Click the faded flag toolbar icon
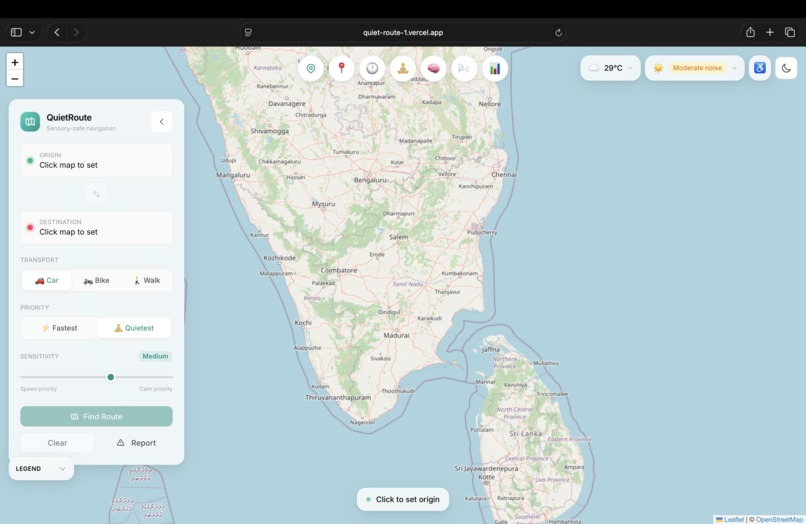Image resolution: width=806 pixels, height=524 pixels. click(464, 68)
